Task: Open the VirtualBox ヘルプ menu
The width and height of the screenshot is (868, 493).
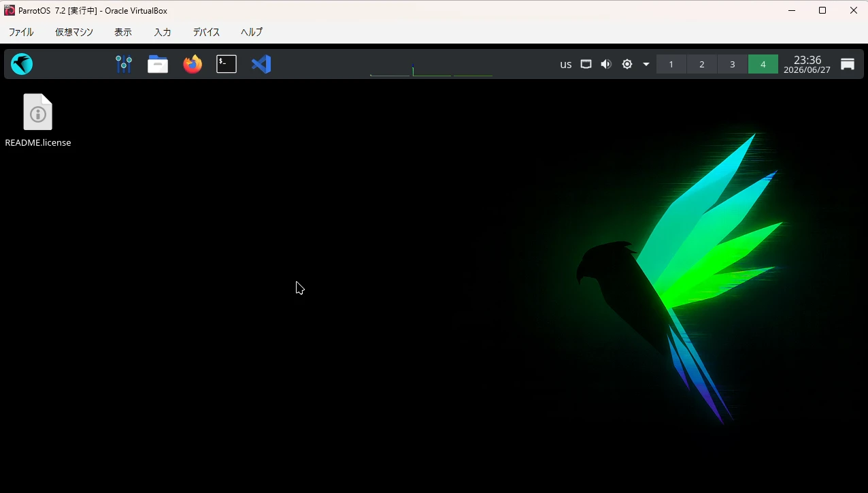Action: (252, 32)
